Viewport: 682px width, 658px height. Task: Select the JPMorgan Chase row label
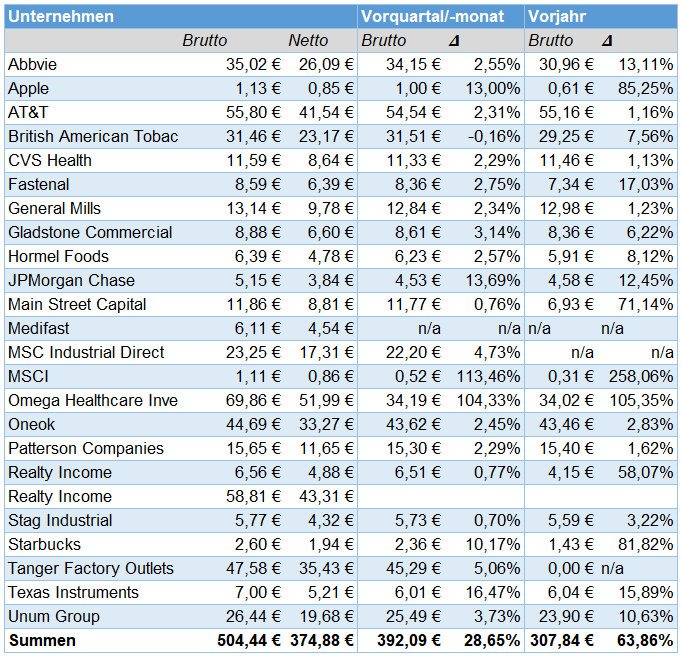point(71,280)
